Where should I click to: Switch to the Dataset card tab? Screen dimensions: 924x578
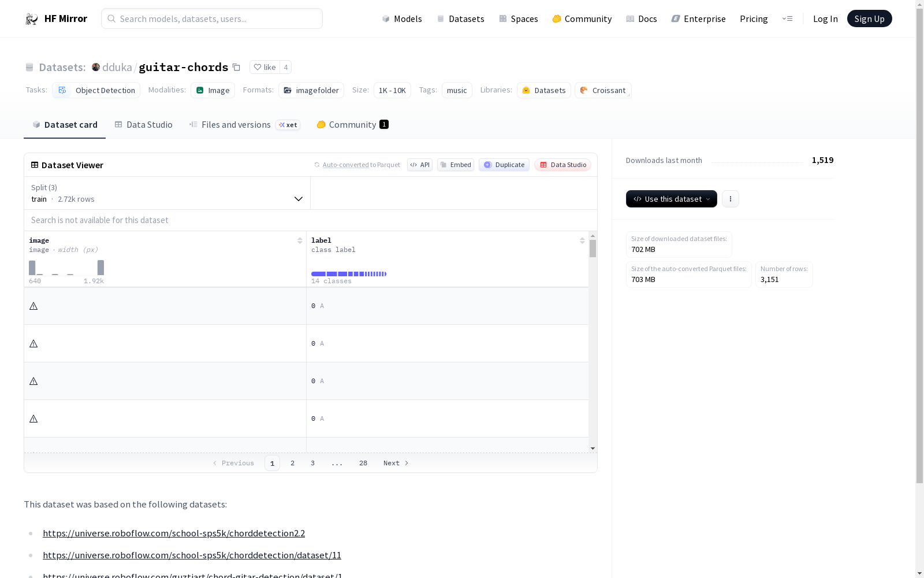click(65, 125)
